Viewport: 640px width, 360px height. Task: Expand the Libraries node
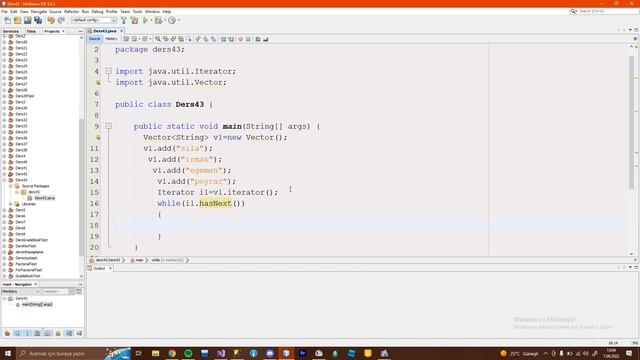tap(11, 204)
